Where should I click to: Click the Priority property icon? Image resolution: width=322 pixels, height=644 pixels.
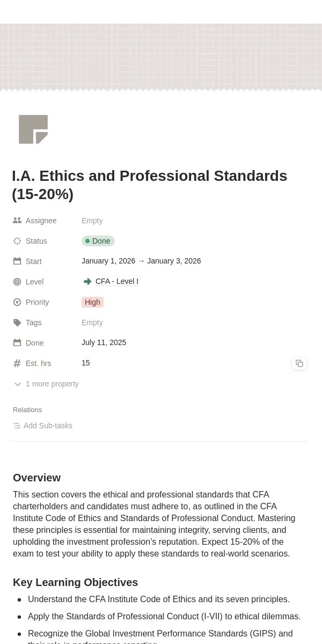pos(17,302)
